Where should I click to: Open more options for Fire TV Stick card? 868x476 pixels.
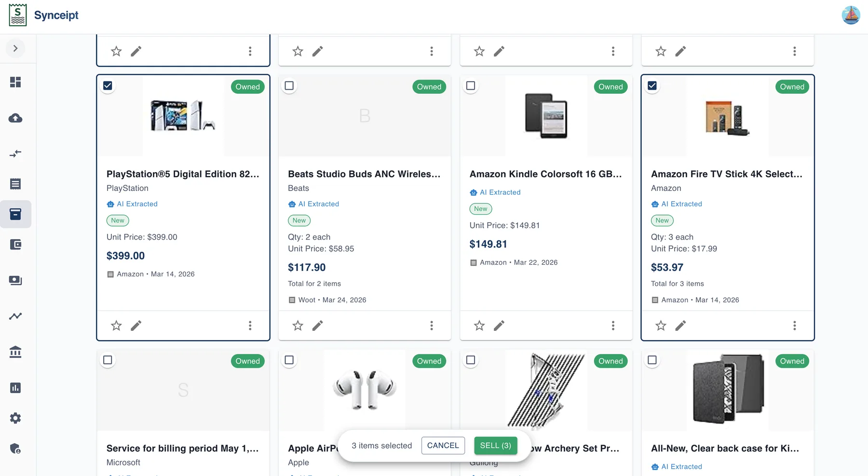click(x=795, y=326)
